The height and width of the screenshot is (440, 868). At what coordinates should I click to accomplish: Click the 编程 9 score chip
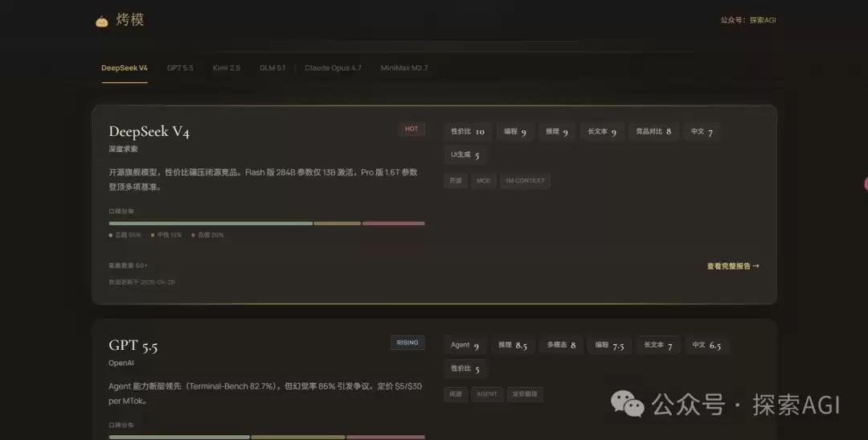[x=515, y=132]
